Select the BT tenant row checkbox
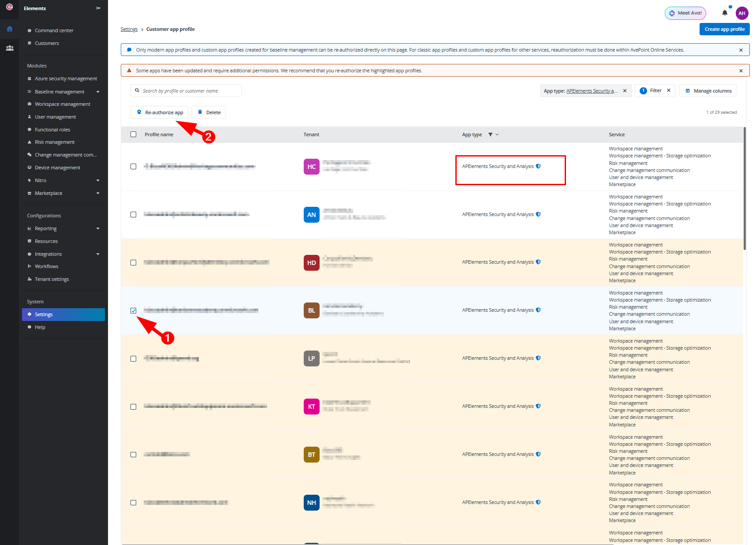 pyautogui.click(x=134, y=455)
